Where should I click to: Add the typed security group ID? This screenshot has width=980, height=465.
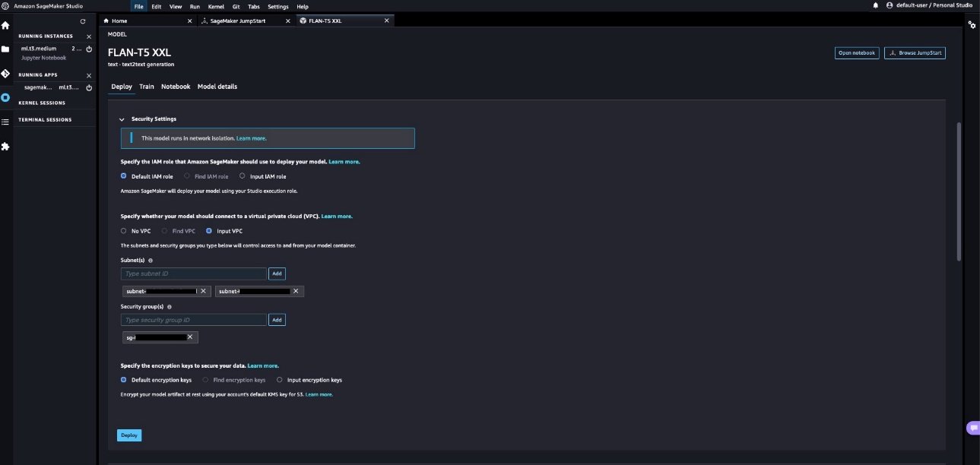coord(277,320)
